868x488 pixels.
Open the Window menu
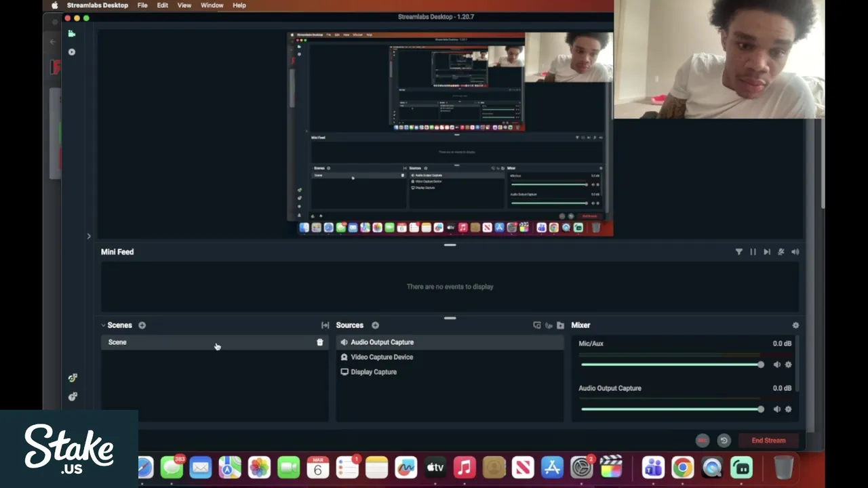click(212, 5)
